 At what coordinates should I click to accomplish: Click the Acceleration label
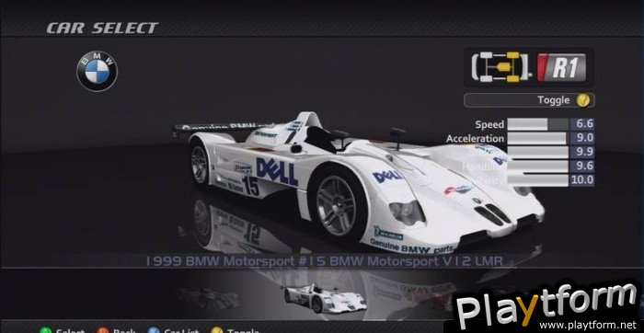(475, 139)
